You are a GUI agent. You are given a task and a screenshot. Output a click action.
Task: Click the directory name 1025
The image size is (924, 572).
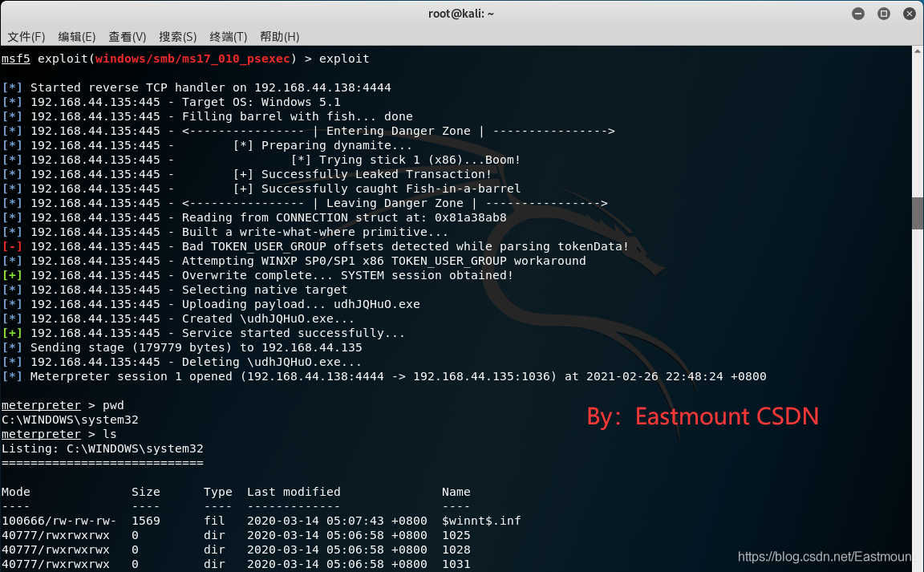(x=456, y=535)
